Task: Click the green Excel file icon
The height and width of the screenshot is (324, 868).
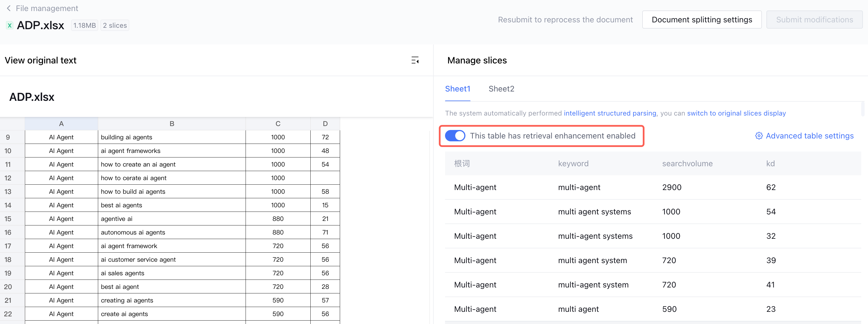Action: pyautogui.click(x=10, y=25)
